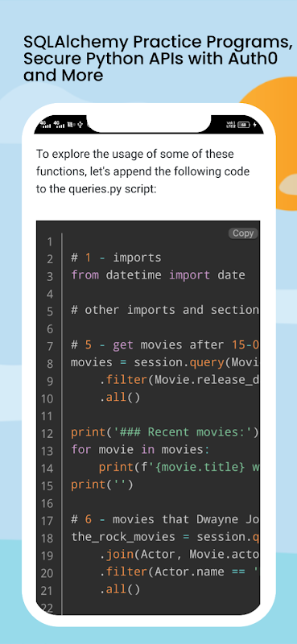
Task: Click the '.filter(Actor.name ==' code line
Action: [179, 572]
